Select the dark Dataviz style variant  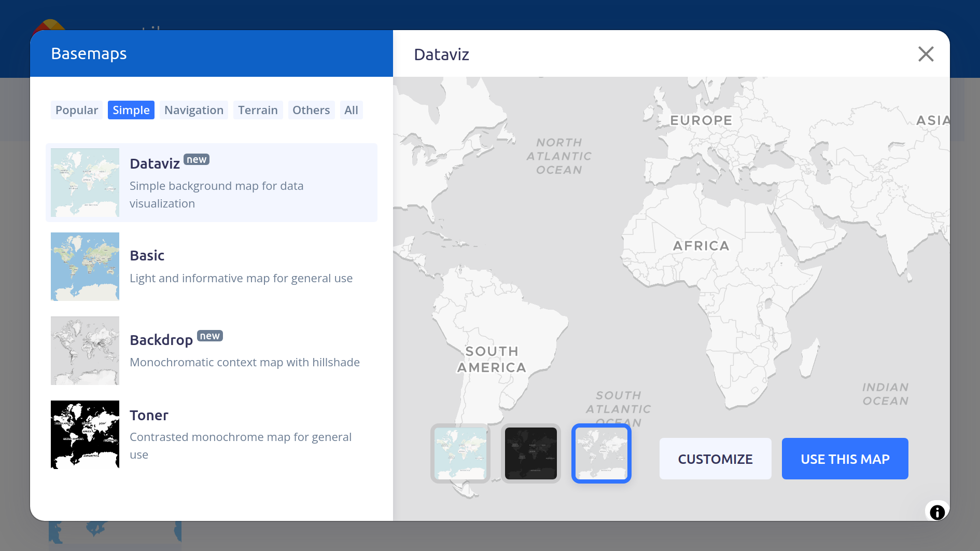pos(530,453)
